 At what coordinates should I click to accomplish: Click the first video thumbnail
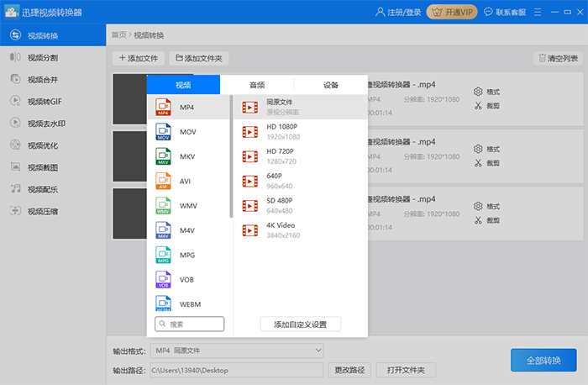(129, 99)
